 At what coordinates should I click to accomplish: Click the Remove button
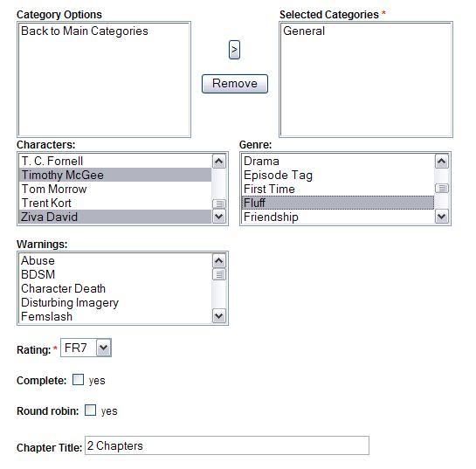tap(235, 84)
